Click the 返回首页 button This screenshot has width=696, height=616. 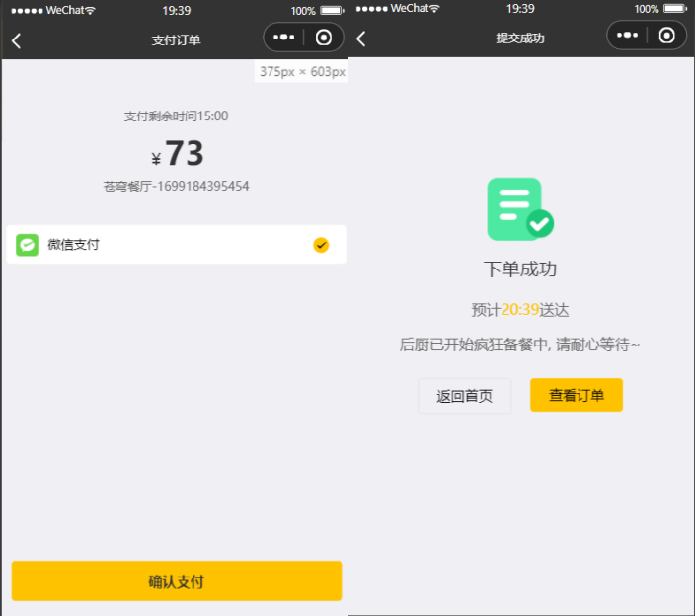point(465,396)
